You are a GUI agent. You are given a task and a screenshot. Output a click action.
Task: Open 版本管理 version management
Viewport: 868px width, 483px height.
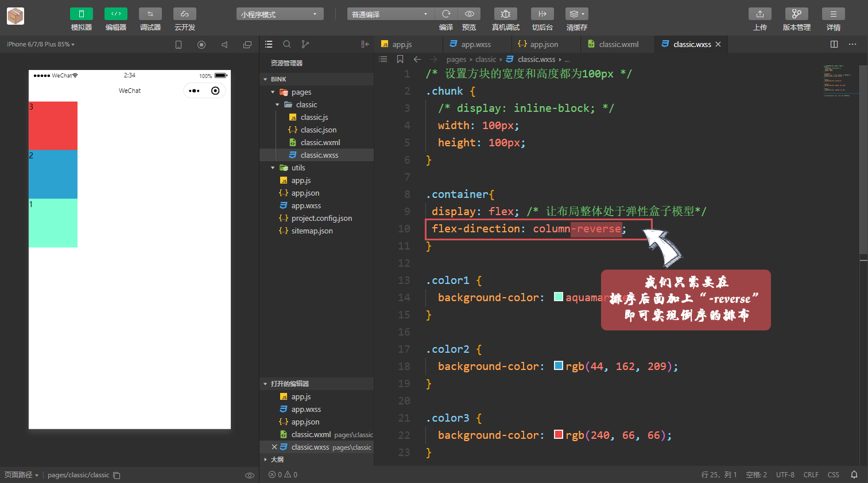click(796, 14)
